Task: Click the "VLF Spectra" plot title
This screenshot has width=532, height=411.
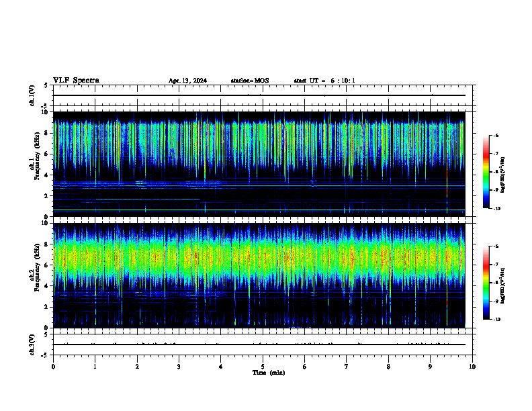Action: (76, 81)
